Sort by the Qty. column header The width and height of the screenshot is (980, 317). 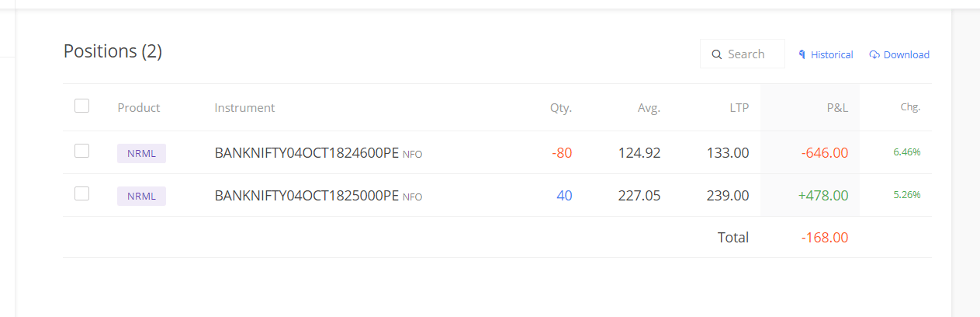[561, 107]
